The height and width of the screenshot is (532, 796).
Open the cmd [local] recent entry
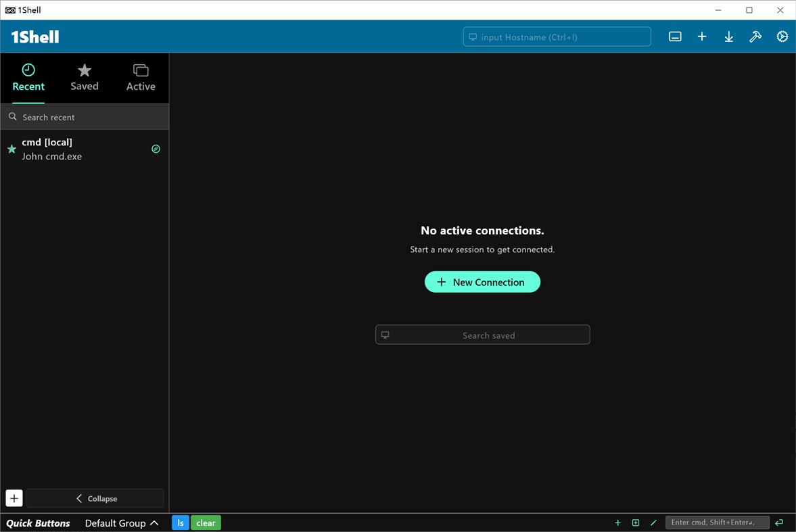point(85,149)
